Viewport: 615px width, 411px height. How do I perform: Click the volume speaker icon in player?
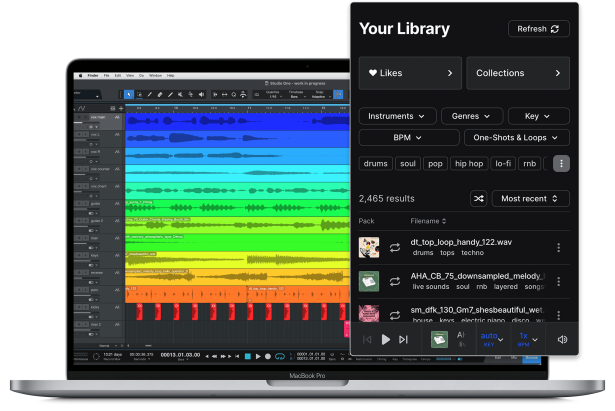562,339
